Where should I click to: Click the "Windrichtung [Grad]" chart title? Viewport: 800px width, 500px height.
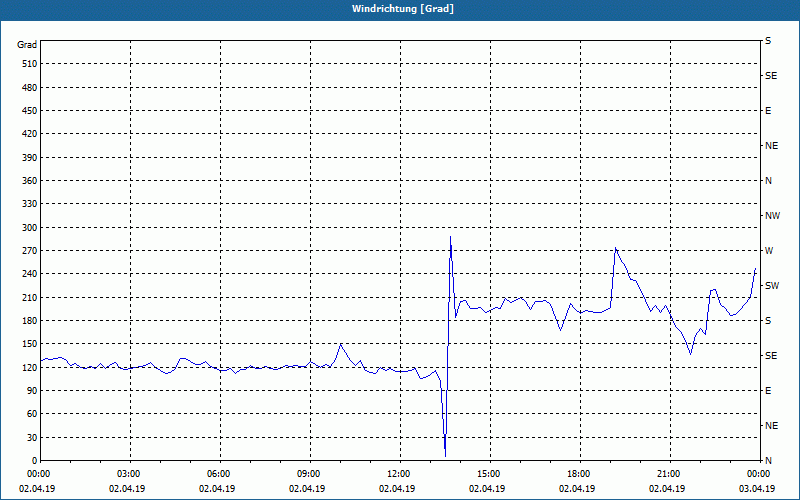(x=403, y=9)
